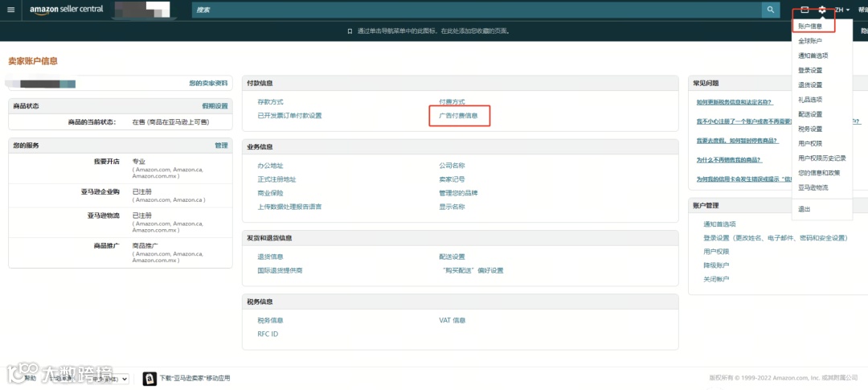
Task: Click the search magnifier button
Action: [x=770, y=10]
